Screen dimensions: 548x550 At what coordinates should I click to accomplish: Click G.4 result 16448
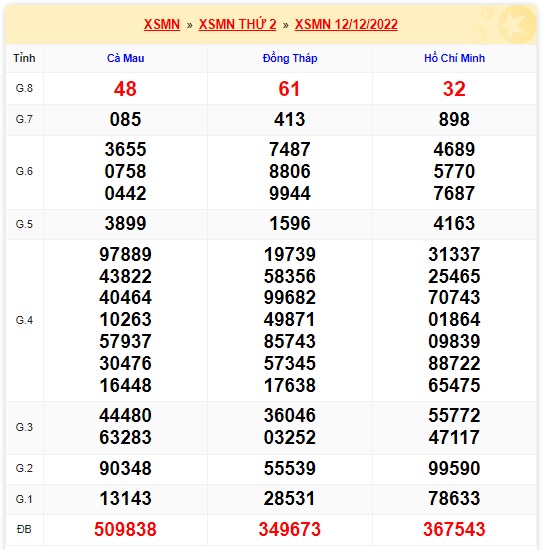tap(125, 385)
